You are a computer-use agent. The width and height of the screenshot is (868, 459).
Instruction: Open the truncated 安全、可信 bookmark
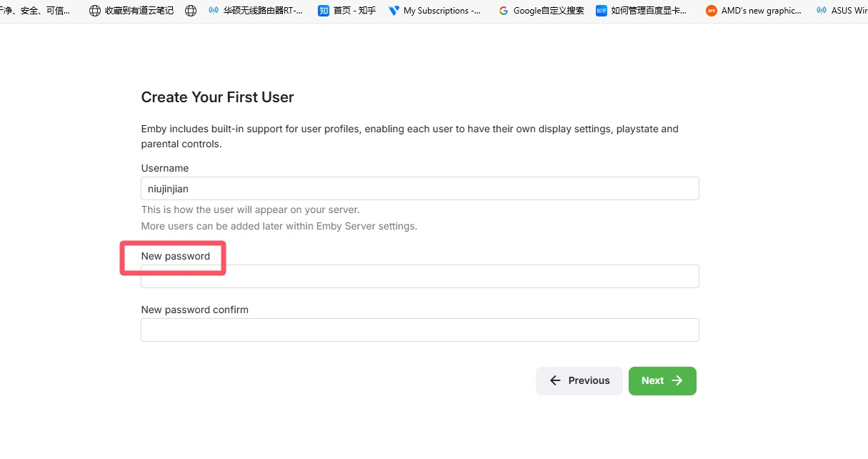pyautogui.click(x=36, y=11)
